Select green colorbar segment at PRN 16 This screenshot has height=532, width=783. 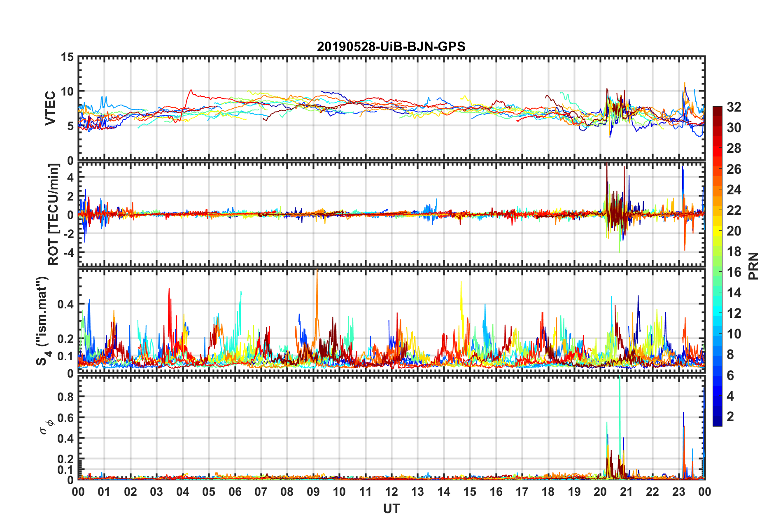718,272
